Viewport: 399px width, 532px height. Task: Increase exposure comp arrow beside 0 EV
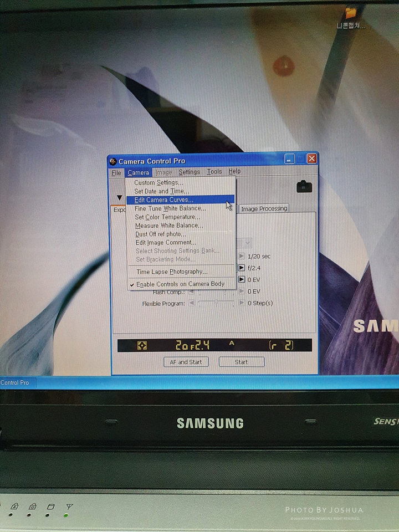[x=241, y=279]
